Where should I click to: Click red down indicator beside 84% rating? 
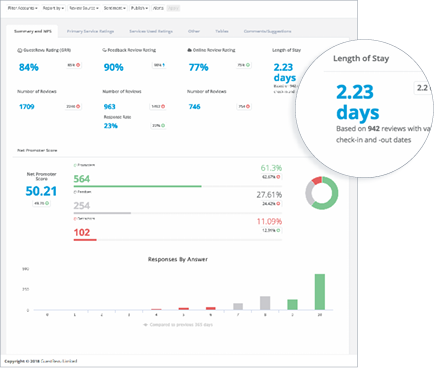78,65
